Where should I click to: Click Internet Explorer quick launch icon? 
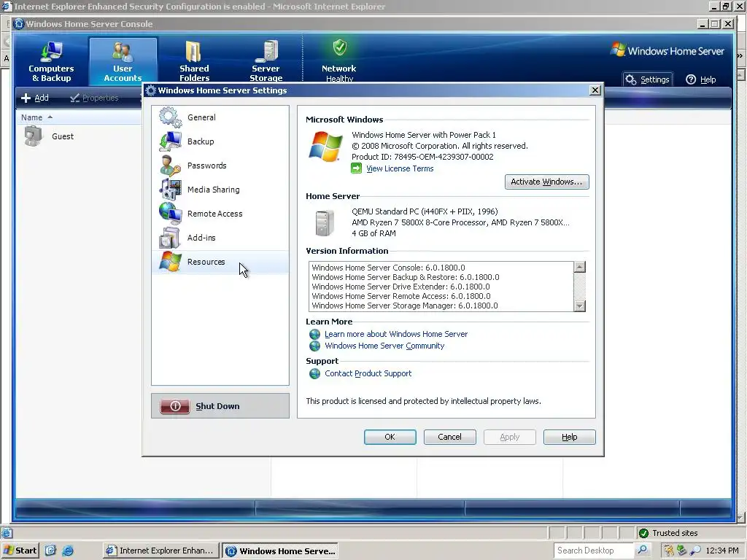point(68,551)
